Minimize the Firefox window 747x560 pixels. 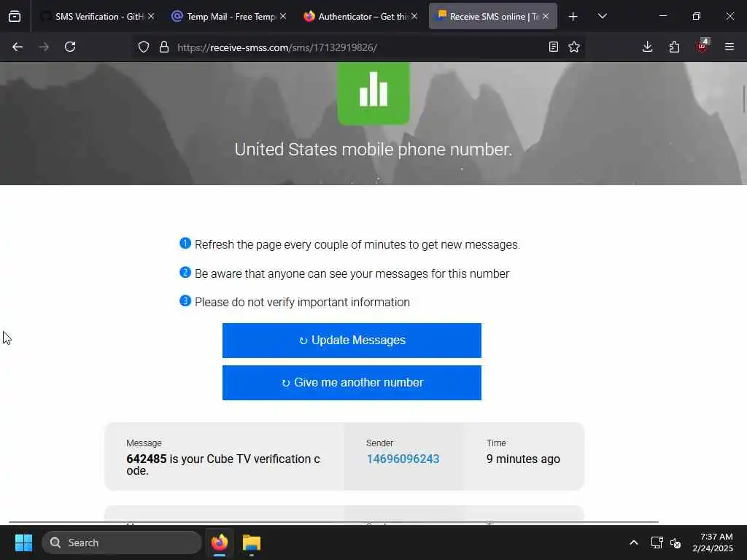(662, 17)
